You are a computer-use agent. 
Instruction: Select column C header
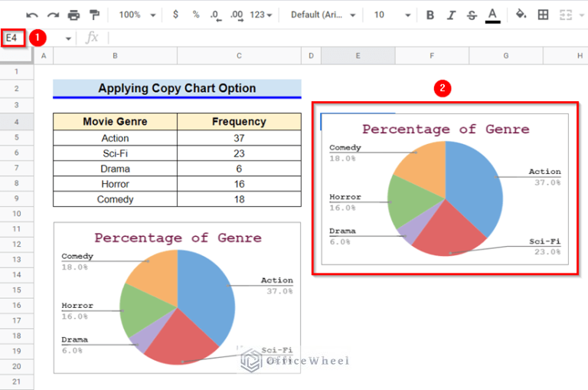coord(239,55)
